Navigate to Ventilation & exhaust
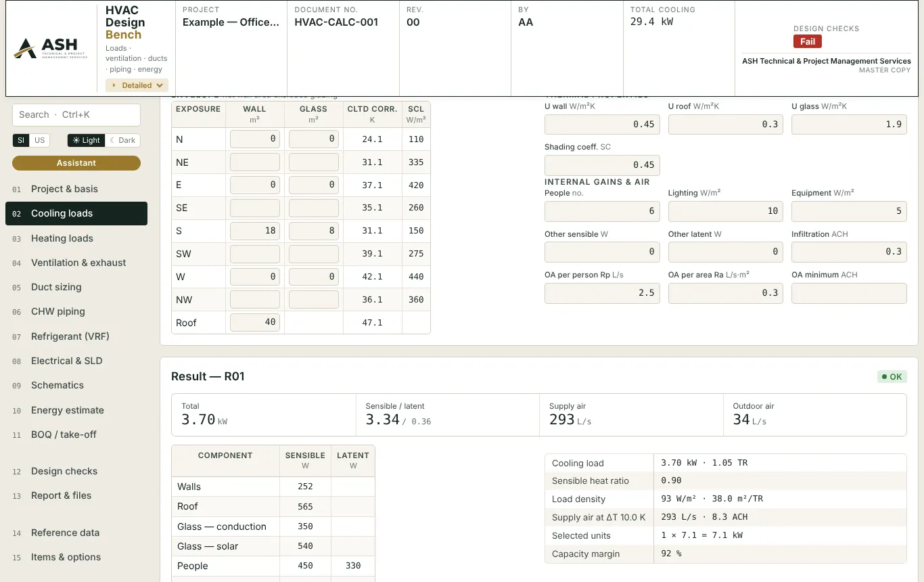 pos(76,263)
